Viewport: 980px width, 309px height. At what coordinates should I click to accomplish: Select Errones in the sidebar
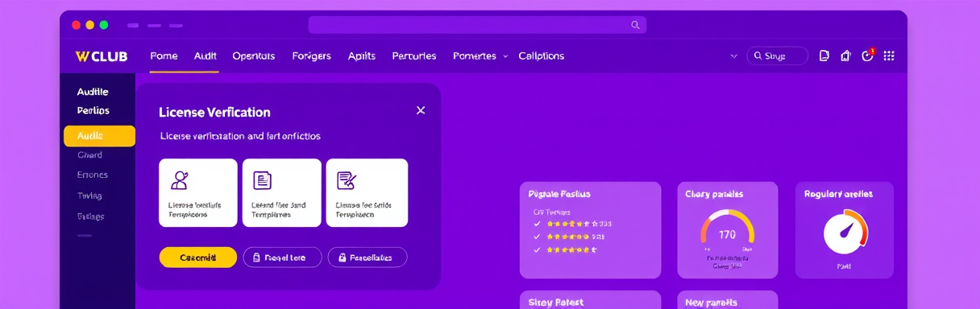pyautogui.click(x=93, y=175)
